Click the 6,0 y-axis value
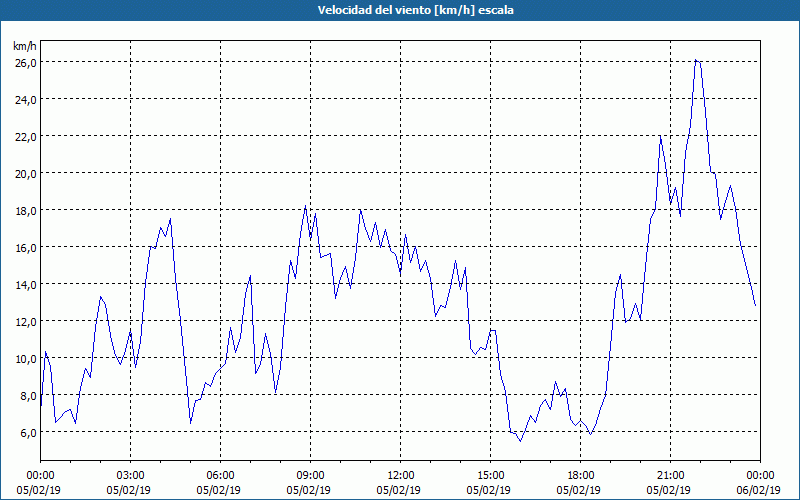 pos(28,433)
